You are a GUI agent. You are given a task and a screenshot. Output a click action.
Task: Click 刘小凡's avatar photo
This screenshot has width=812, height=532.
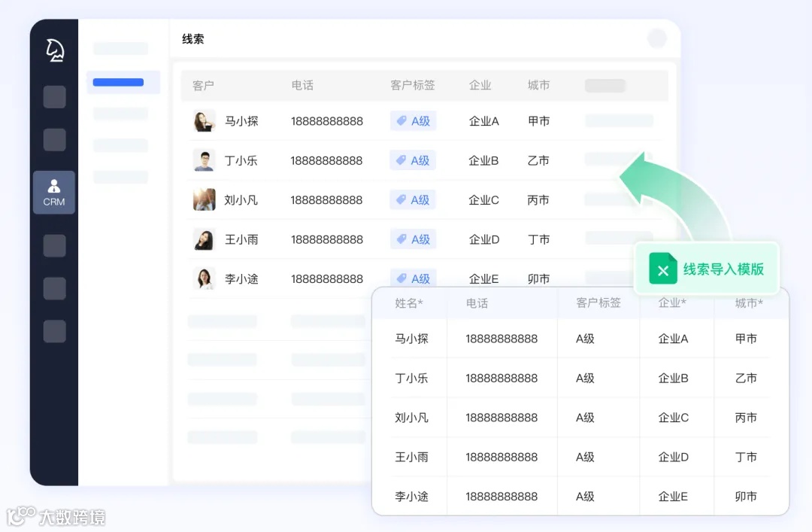pyautogui.click(x=204, y=199)
